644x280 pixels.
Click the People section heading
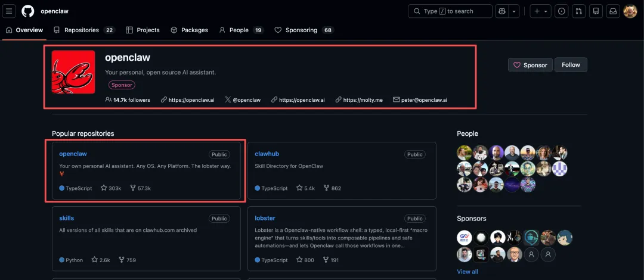click(467, 133)
